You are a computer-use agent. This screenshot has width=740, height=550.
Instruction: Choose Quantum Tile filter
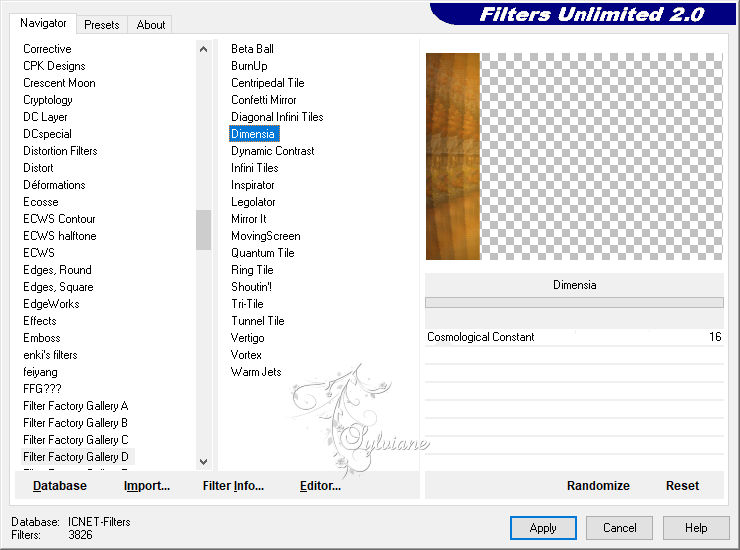pos(263,253)
